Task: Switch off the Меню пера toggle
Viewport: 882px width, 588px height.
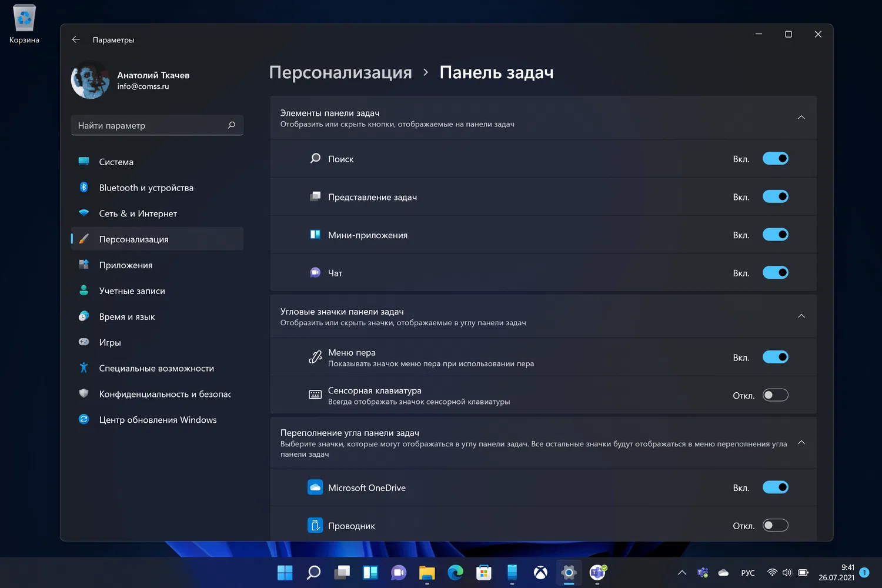Action: 775,357
